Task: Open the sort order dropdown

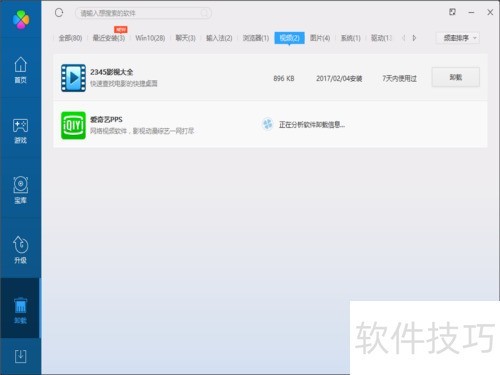Action: pos(458,38)
